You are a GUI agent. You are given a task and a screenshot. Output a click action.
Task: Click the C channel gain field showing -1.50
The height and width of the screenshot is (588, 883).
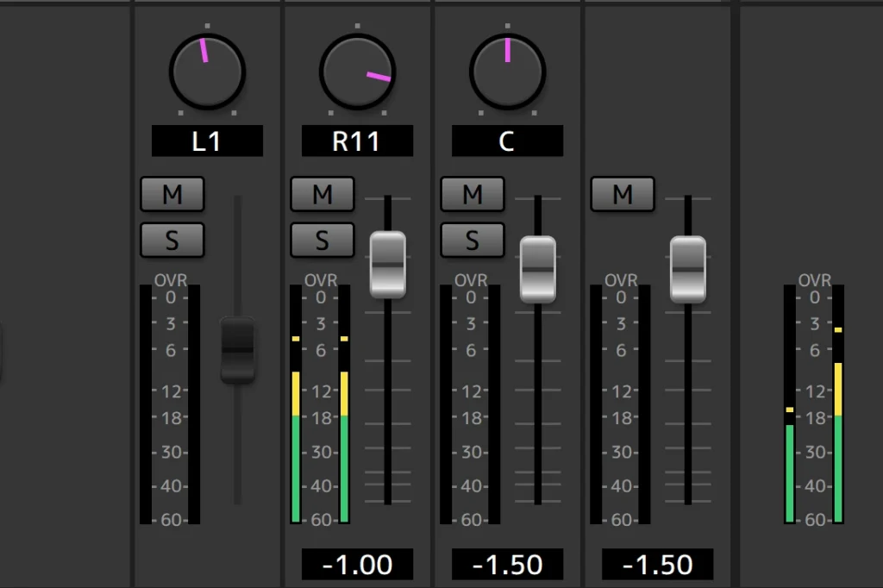pyautogui.click(x=507, y=565)
